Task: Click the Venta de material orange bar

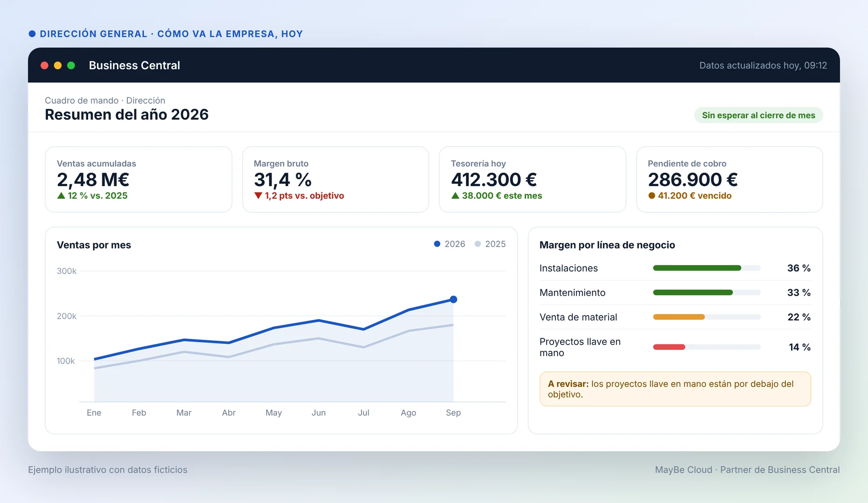Action: pyautogui.click(x=679, y=317)
